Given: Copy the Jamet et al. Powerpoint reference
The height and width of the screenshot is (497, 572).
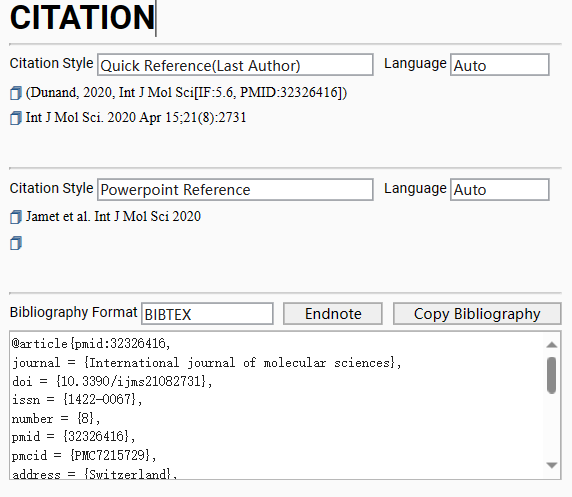Looking at the screenshot, I should 16,217.
